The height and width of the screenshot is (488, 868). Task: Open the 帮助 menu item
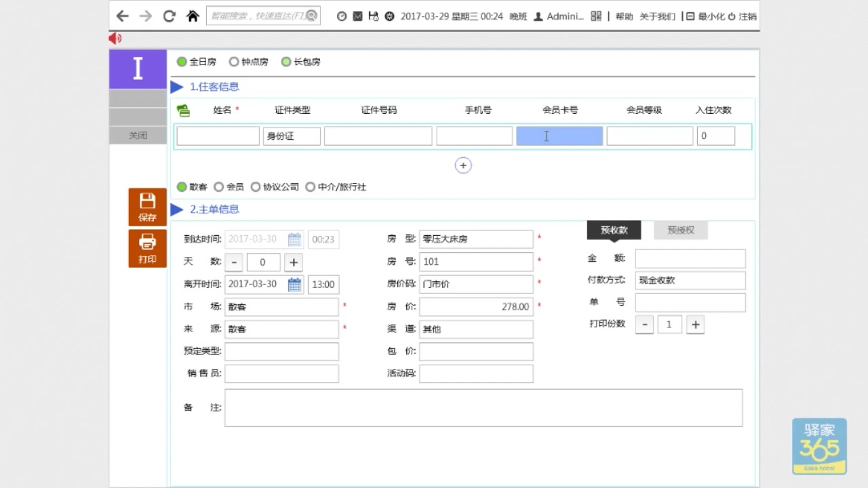(624, 16)
